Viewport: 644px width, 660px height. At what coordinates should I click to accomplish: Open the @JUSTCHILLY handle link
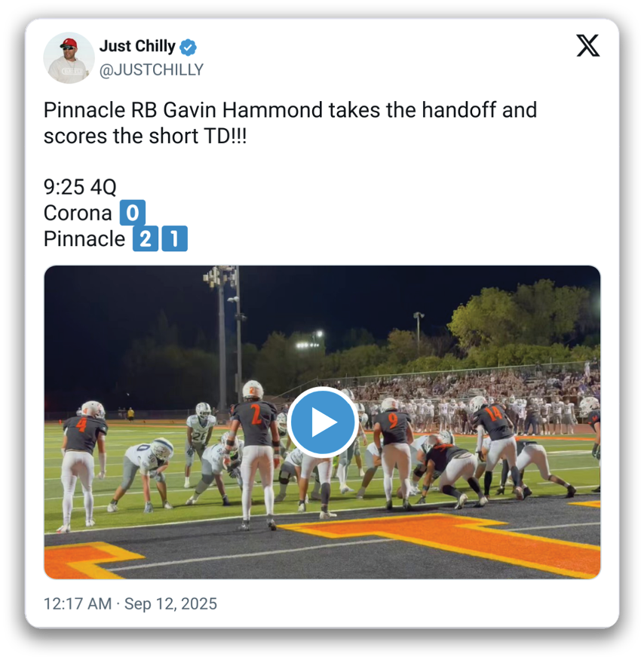tap(152, 70)
